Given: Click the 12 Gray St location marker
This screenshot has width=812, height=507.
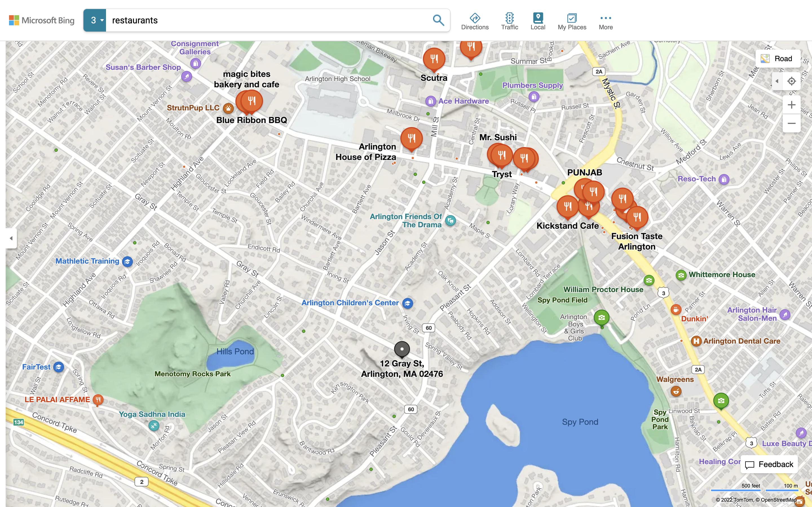Looking at the screenshot, I should (x=402, y=349).
